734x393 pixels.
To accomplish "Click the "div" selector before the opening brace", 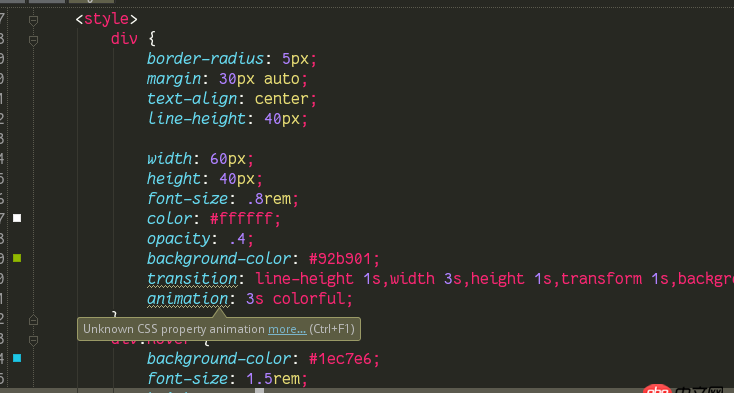I will coord(124,39).
